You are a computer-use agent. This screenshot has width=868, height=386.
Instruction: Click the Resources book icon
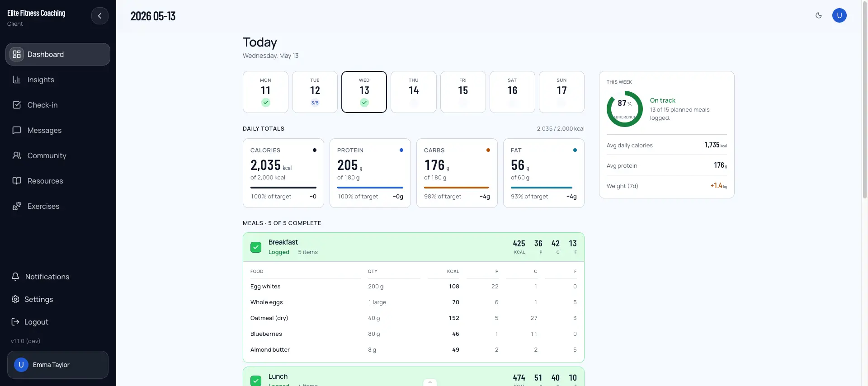point(17,181)
